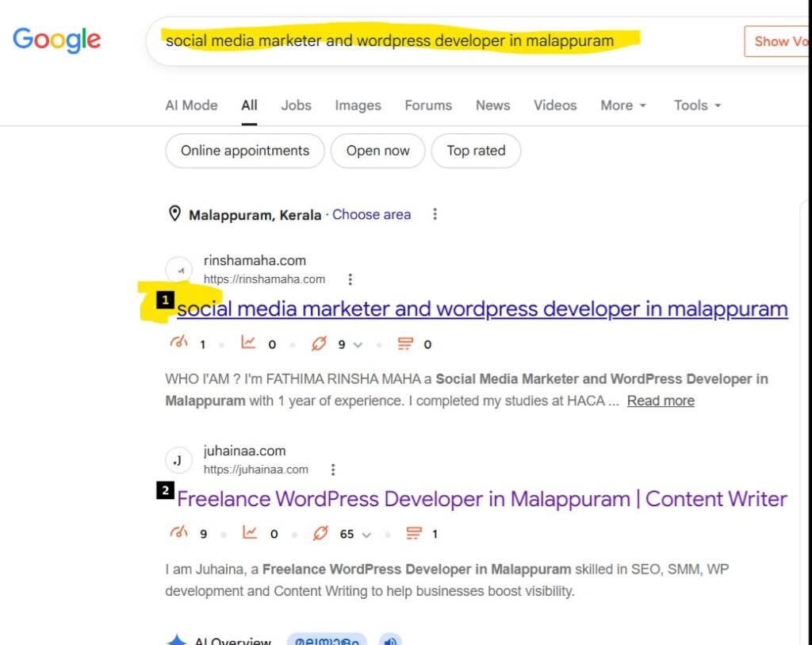Apply the Open now filter chip
This screenshot has height=645, width=812.
[x=378, y=151]
